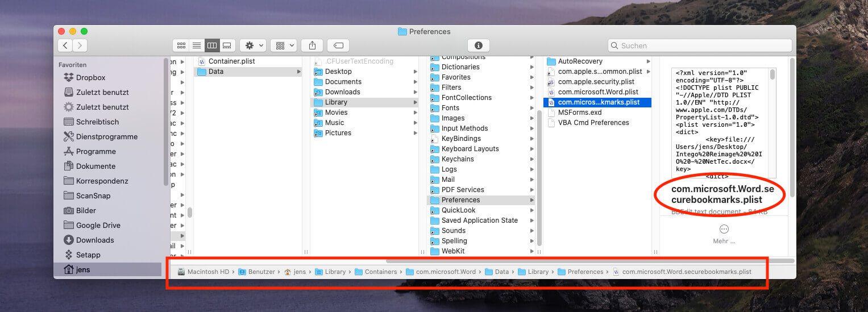Click Containers in the path bar

(380, 272)
